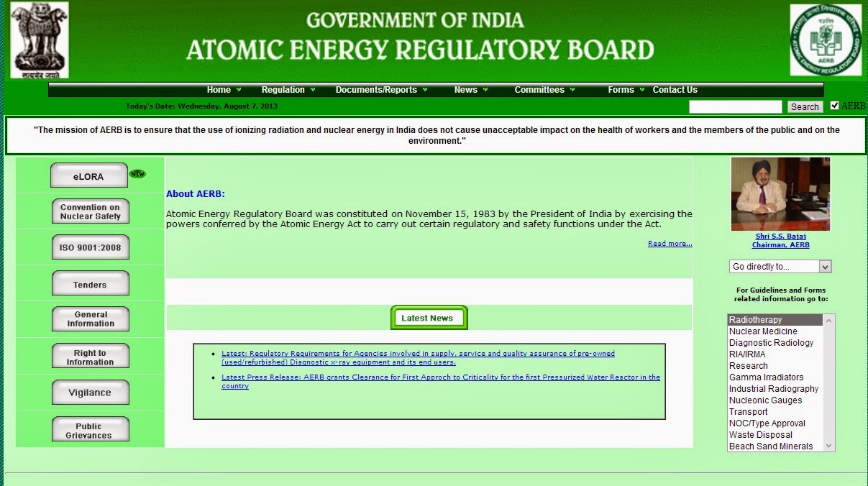Click the chairman's photo thumbnail
The image size is (868, 486).
(780, 194)
